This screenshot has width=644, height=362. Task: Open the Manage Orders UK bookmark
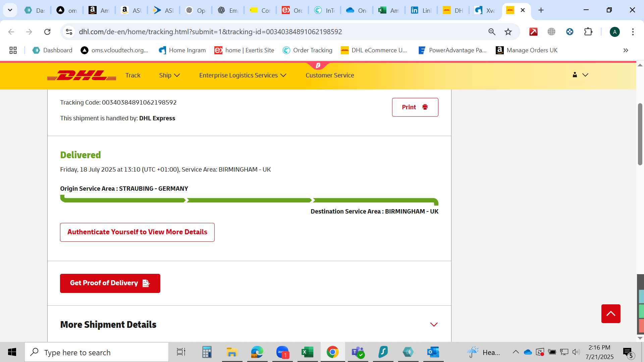[527, 50]
